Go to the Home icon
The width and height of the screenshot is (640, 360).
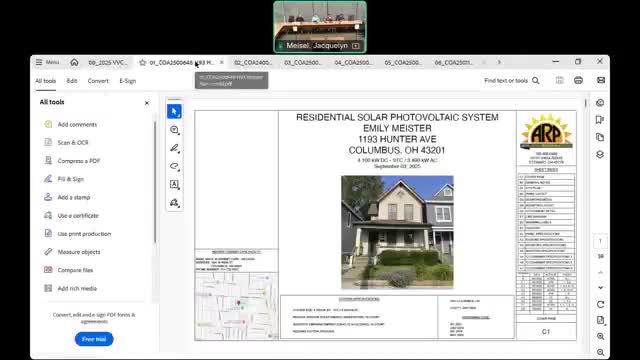tap(74, 62)
